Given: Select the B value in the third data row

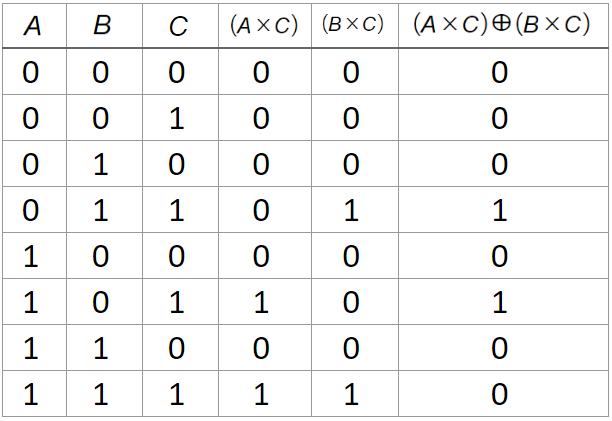Looking at the screenshot, I should 102,165.
